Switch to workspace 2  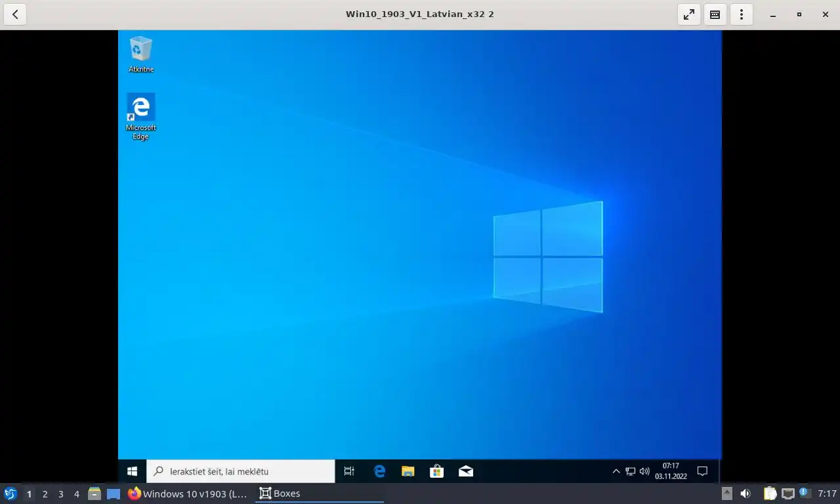point(45,494)
